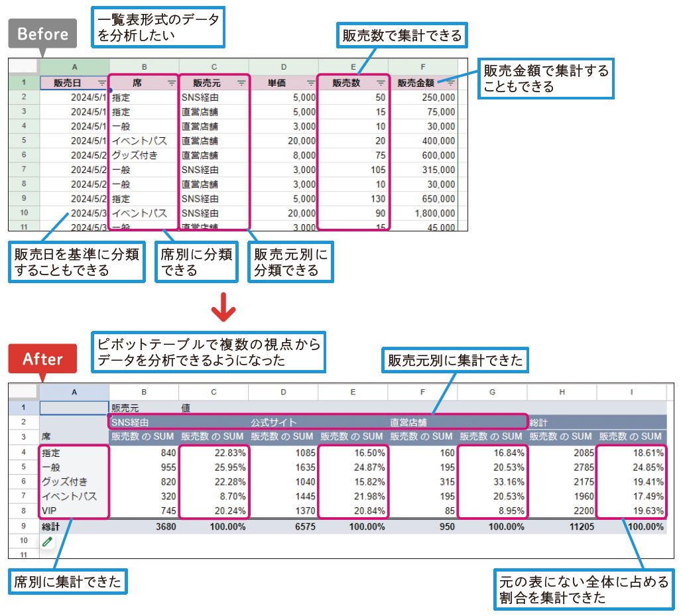683x616 pixels.
Task: Select the 販売金額 cell 250,000
Action: click(423, 97)
